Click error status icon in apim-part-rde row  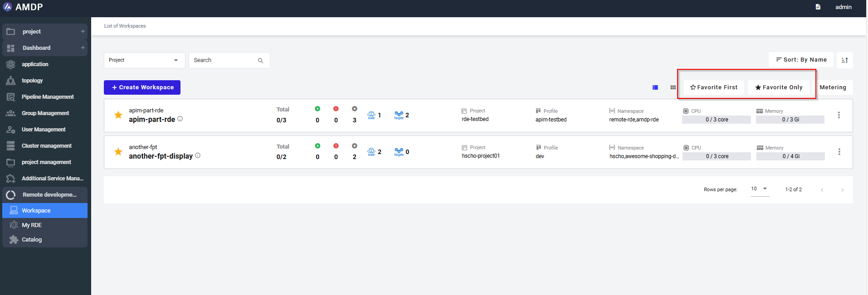tap(336, 109)
